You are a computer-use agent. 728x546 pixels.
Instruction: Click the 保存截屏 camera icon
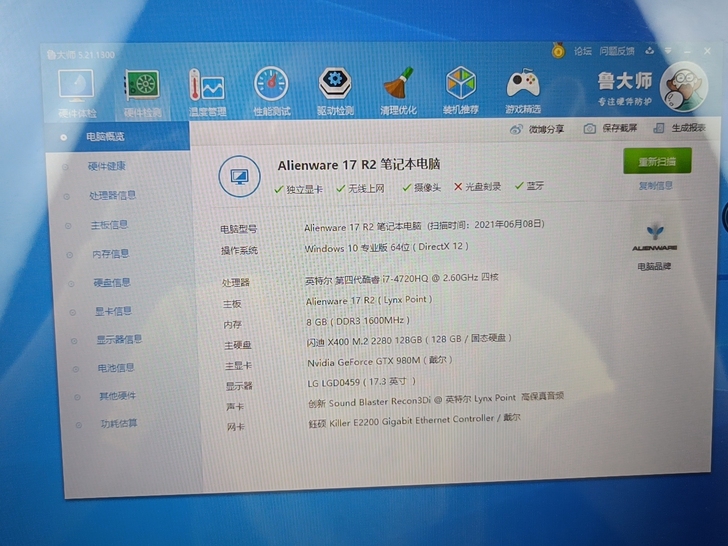coord(590,129)
